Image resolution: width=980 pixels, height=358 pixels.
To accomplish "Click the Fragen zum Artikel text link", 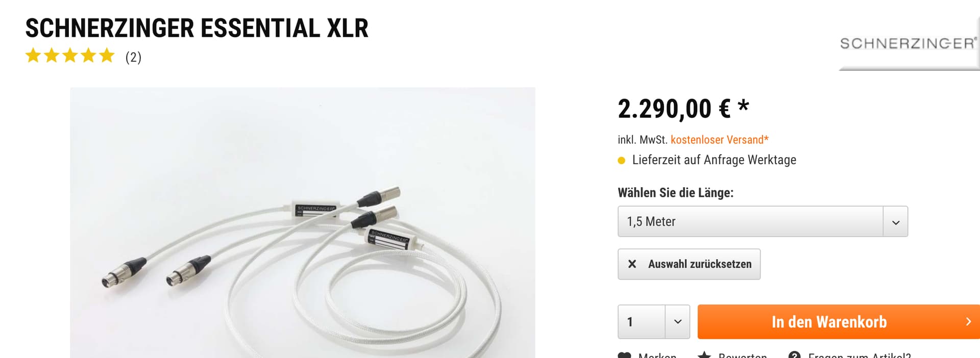I will pos(860,355).
